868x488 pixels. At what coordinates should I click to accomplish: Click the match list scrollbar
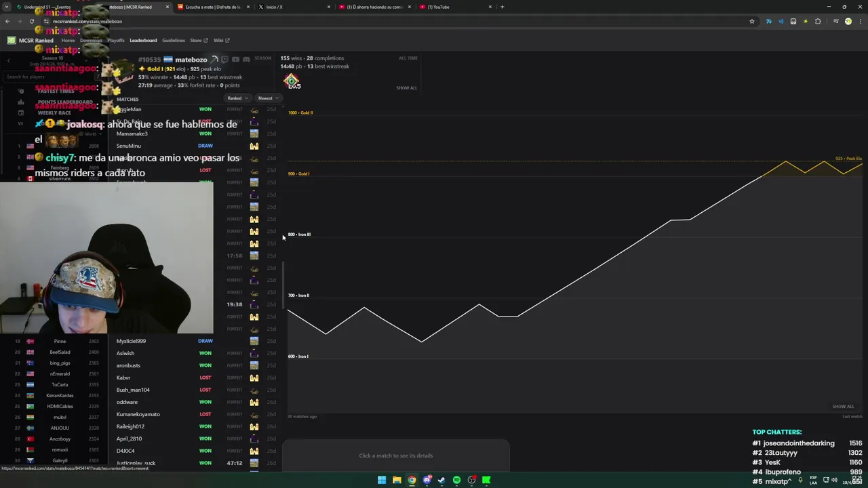(x=283, y=285)
